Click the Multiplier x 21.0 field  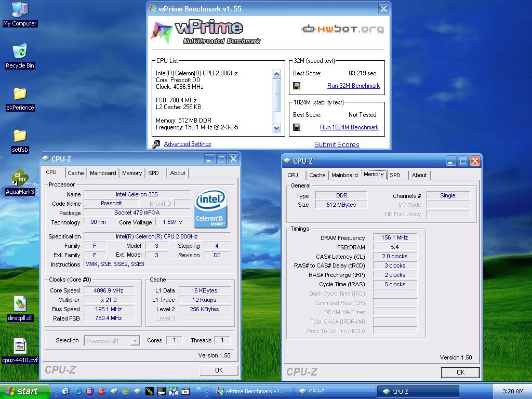(109, 300)
